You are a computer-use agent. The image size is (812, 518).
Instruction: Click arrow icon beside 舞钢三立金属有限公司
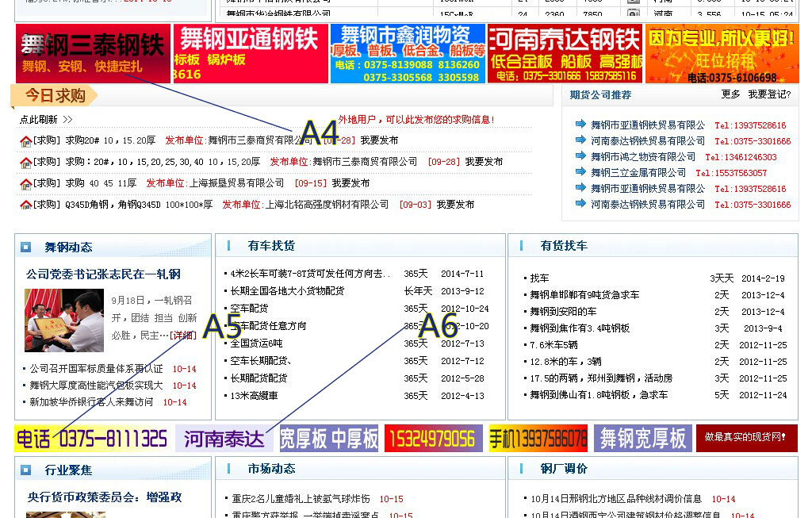tap(580, 171)
